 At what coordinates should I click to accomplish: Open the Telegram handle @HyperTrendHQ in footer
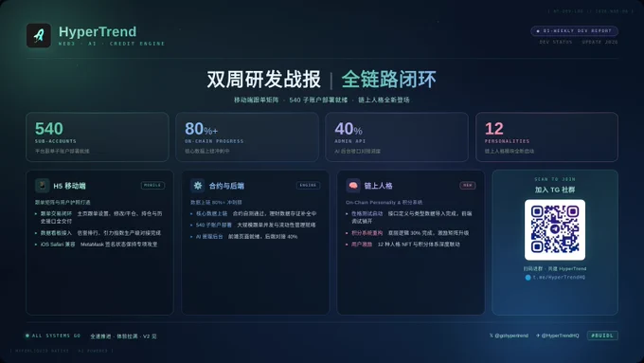pos(557,336)
